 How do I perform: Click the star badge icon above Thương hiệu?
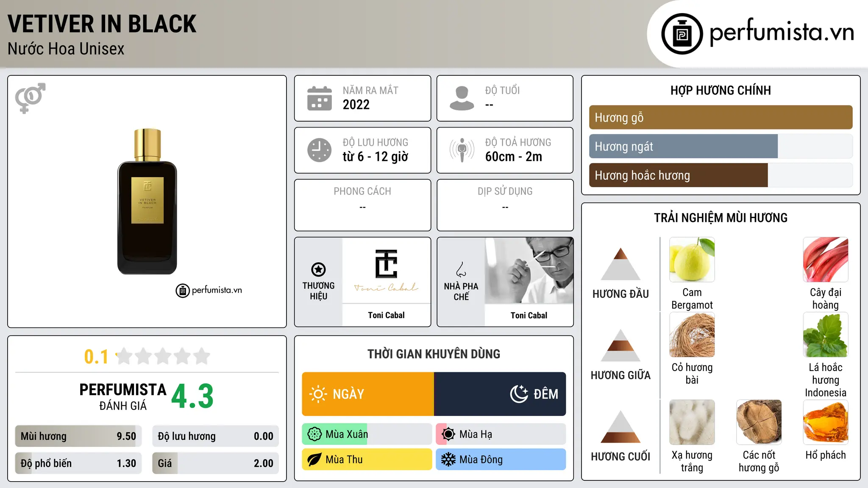click(318, 269)
